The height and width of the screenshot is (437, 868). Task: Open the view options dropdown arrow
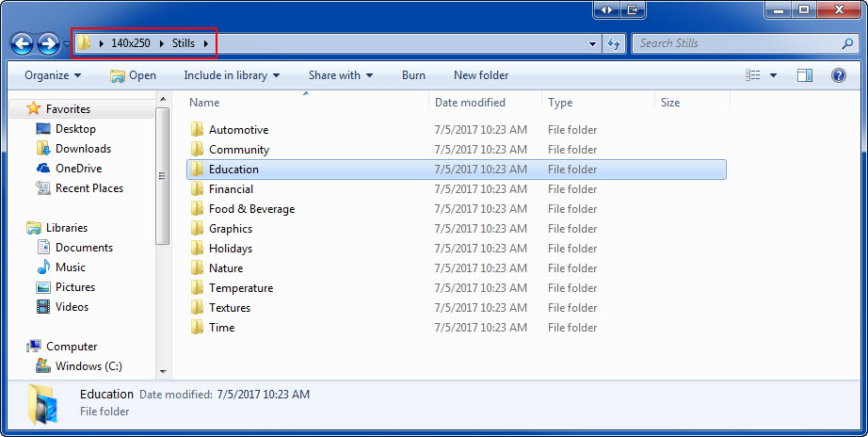pos(773,75)
